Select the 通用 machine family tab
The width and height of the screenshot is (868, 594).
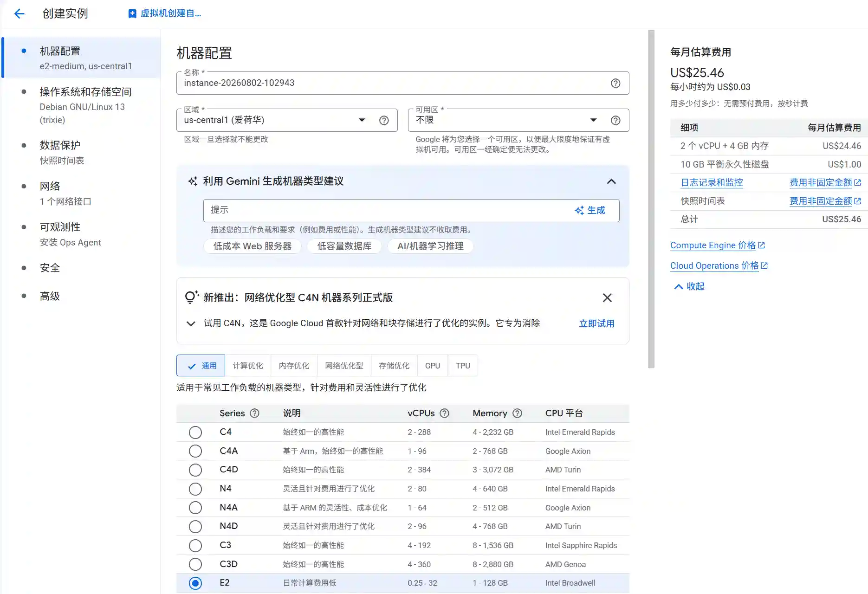click(x=201, y=366)
